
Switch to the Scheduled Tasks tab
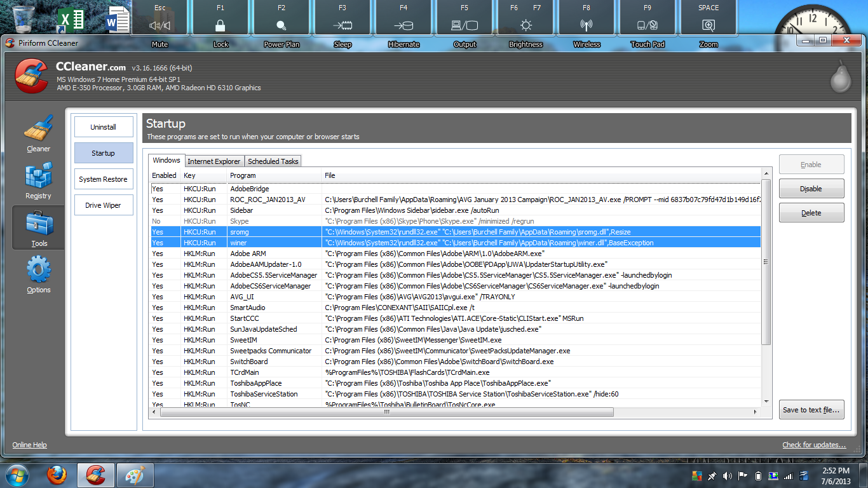coord(273,161)
